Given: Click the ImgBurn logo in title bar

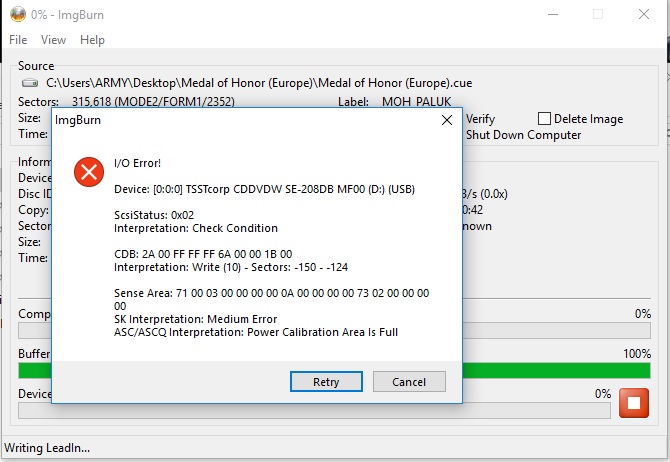Looking at the screenshot, I should pos(18,15).
